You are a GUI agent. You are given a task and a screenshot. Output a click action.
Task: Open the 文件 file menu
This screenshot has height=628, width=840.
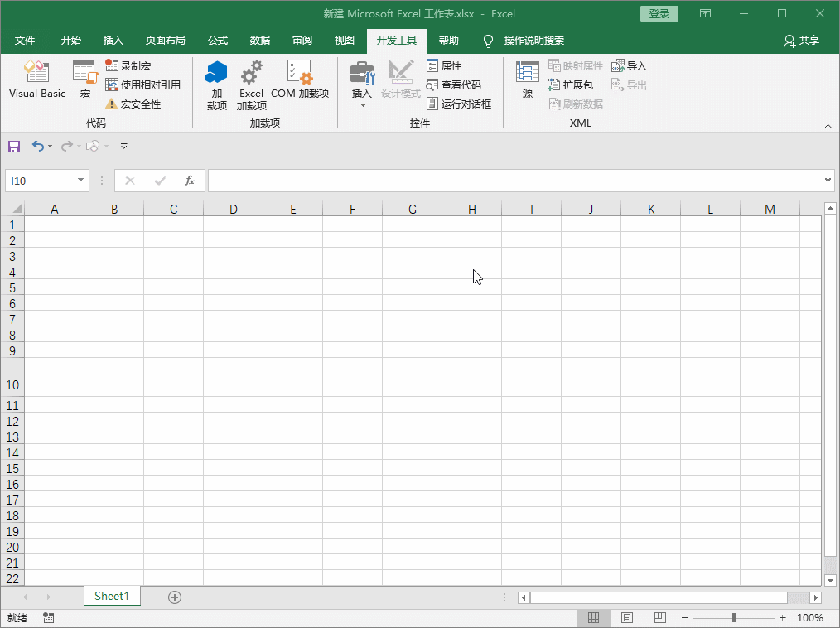(25, 41)
